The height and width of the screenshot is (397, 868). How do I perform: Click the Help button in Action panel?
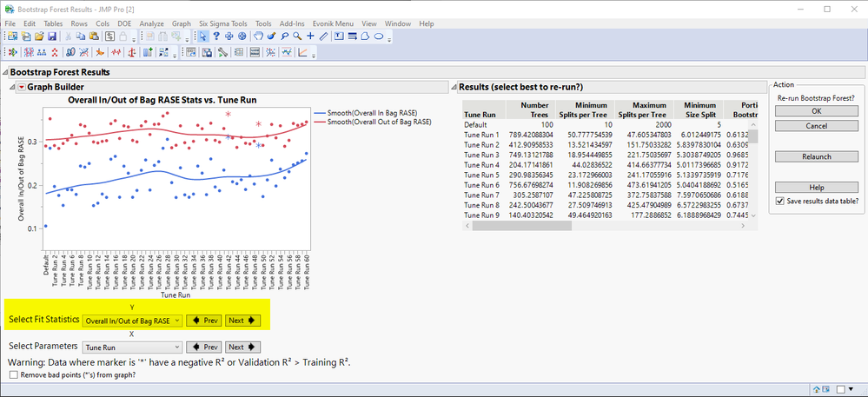(x=817, y=187)
